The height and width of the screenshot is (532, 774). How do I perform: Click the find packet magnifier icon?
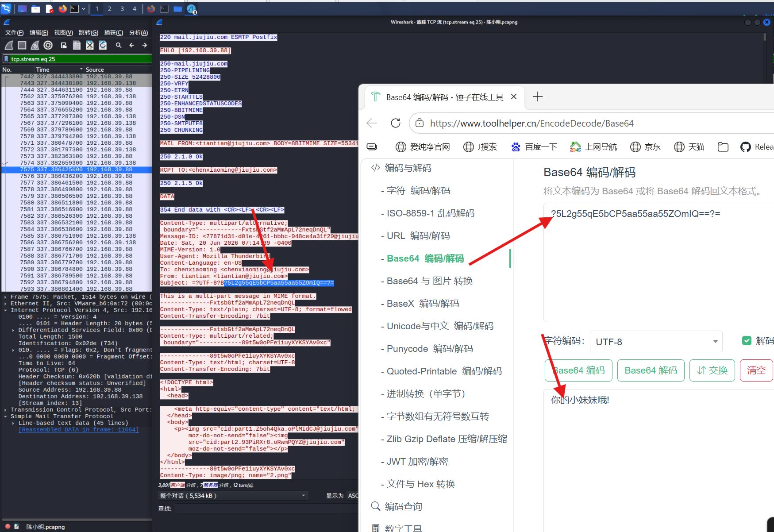coord(119,45)
